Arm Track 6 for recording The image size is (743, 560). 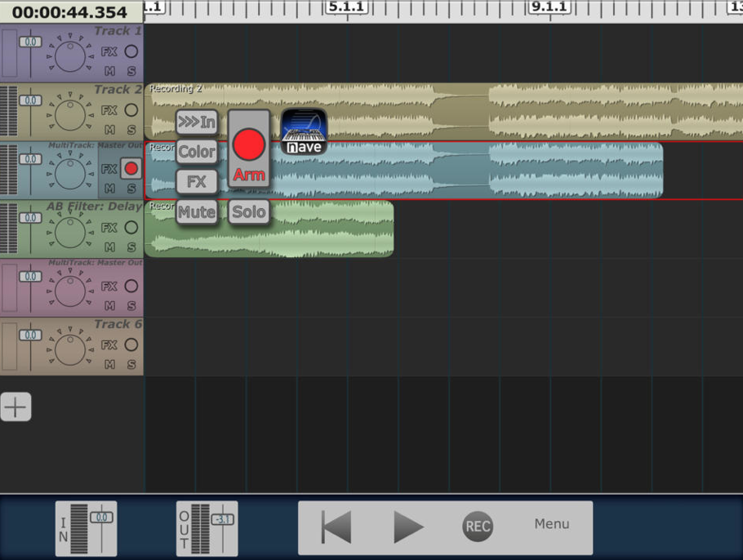pyautogui.click(x=131, y=345)
